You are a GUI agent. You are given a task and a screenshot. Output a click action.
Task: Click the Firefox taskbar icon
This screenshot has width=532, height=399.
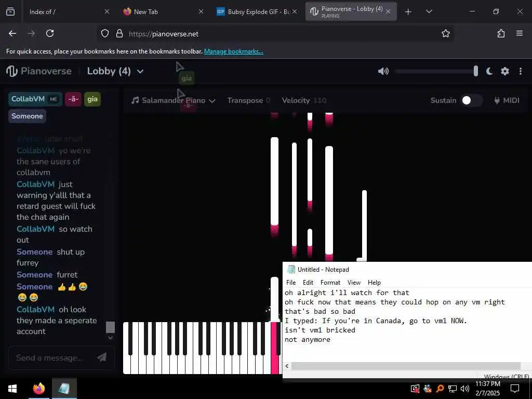tap(38, 389)
